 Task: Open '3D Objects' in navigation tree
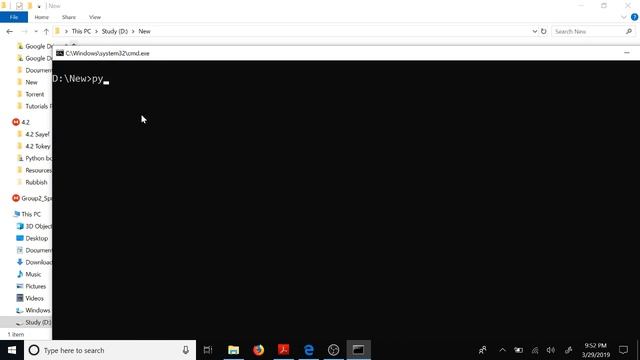[34, 226]
